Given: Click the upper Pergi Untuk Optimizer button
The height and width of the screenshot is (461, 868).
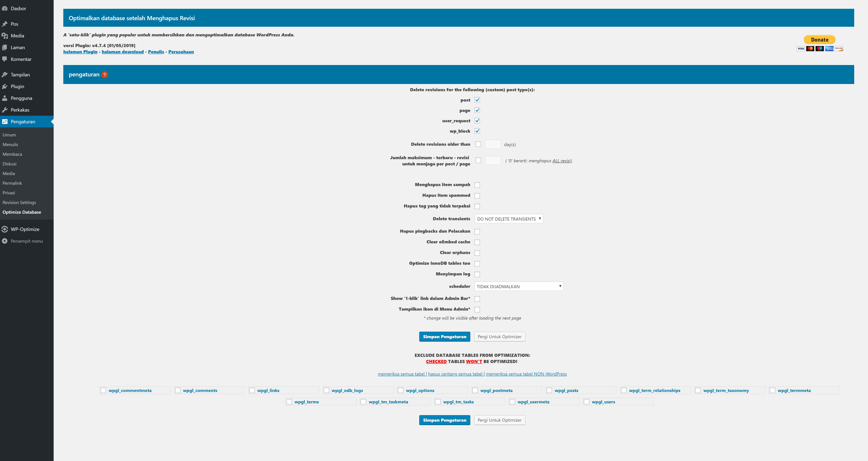Looking at the screenshot, I should coord(499,337).
